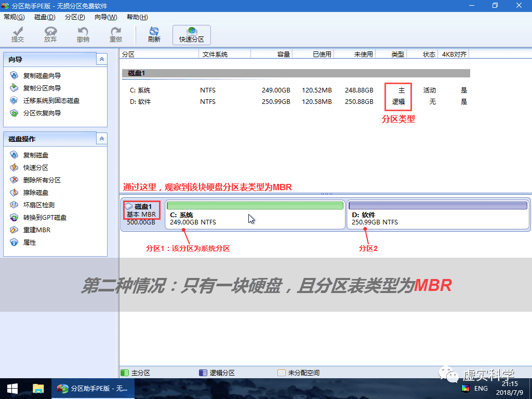This screenshot has height=399, width=532.
Task: Open the 常规(G) menu
Action: point(14,17)
